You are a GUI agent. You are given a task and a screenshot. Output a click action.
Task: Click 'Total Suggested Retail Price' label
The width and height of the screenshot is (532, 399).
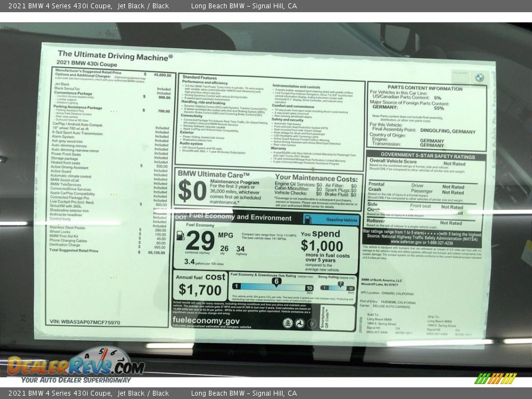pyautogui.click(x=74, y=250)
